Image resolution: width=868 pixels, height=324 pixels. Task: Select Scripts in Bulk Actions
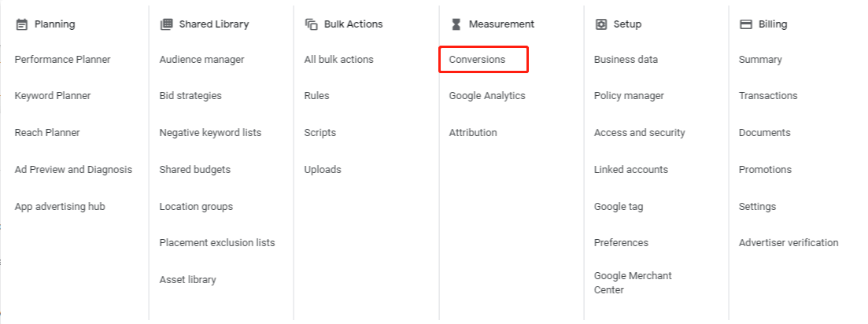pos(320,133)
